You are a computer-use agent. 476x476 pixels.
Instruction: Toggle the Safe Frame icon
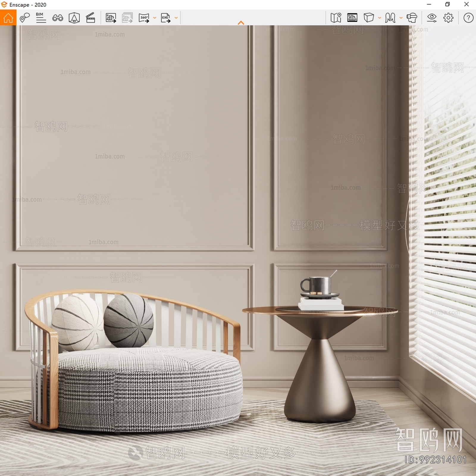point(74,18)
